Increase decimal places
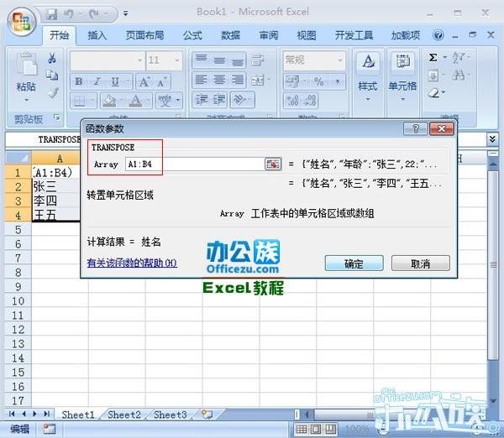 pyautogui.click(x=293, y=100)
